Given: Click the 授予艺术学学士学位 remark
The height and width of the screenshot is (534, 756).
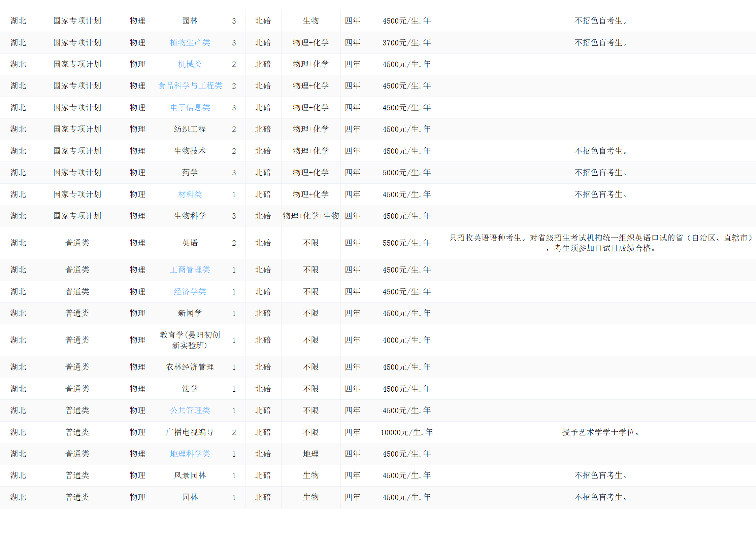Looking at the screenshot, I should pos(600,432).
